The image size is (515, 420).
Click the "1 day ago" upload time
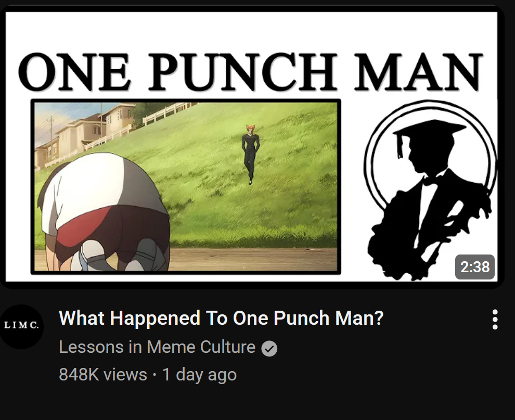point(199,375)
